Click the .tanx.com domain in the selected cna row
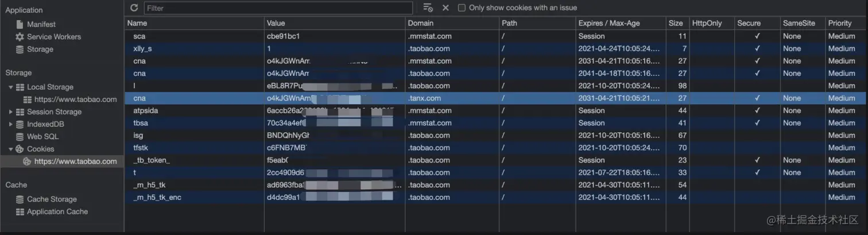Viewport: 868px width, 235px height. coord(425,98)
